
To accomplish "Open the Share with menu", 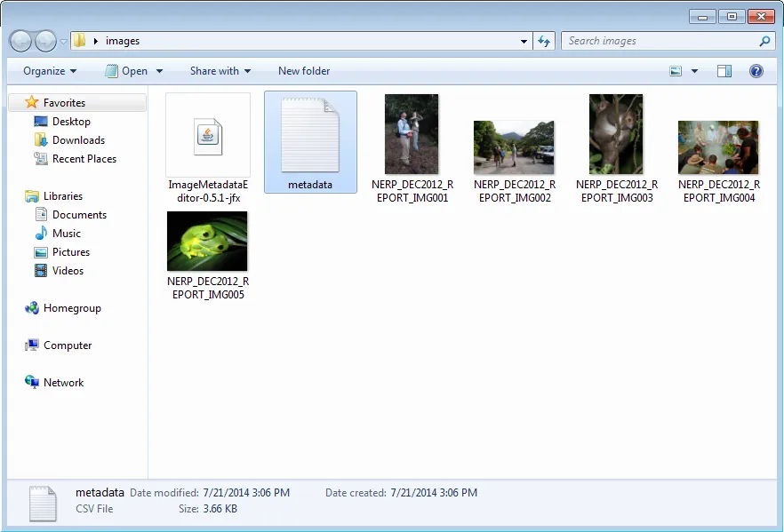I will [220, 71].
